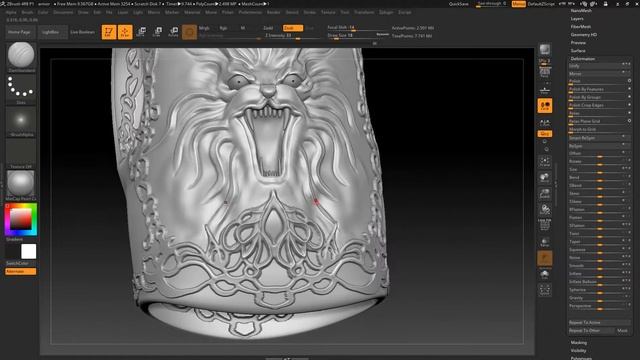Expand the Visibility sub-palette
The image size is (640, 360).
[x=578, y=351]
